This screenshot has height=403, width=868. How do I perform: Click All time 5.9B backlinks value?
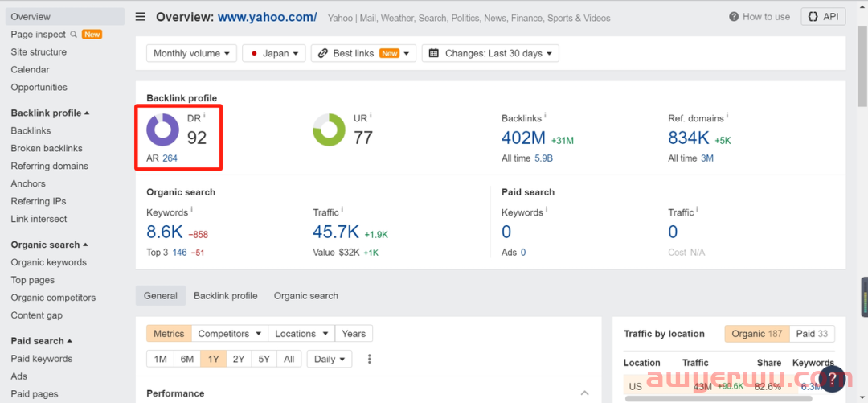(x=543, y=158)
